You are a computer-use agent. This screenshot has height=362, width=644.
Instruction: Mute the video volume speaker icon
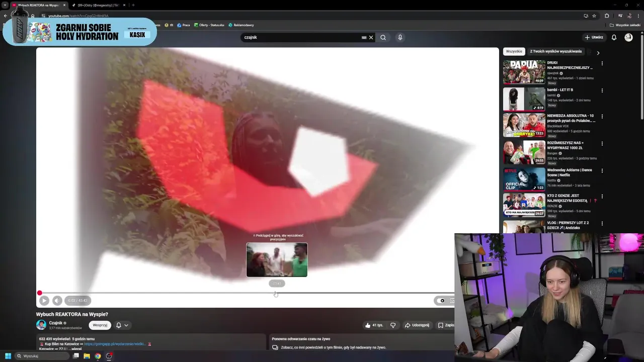pos(57,301)
